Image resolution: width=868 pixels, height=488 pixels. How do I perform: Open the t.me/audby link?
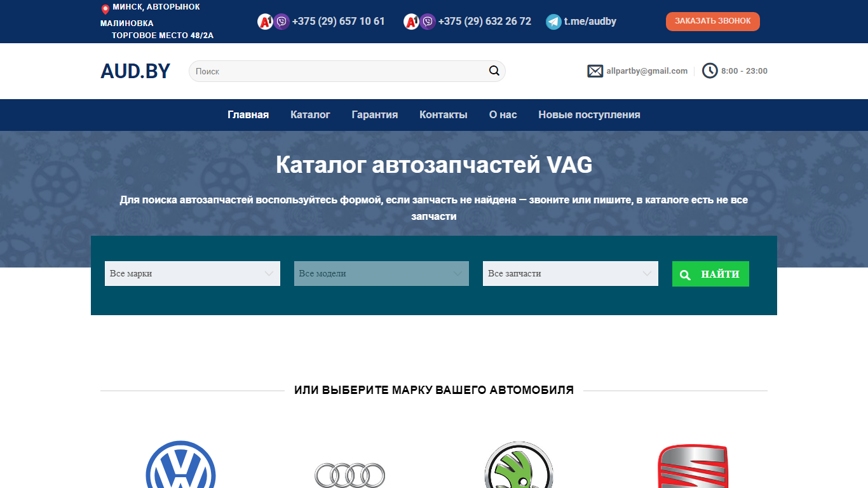(x=590, y=22)
